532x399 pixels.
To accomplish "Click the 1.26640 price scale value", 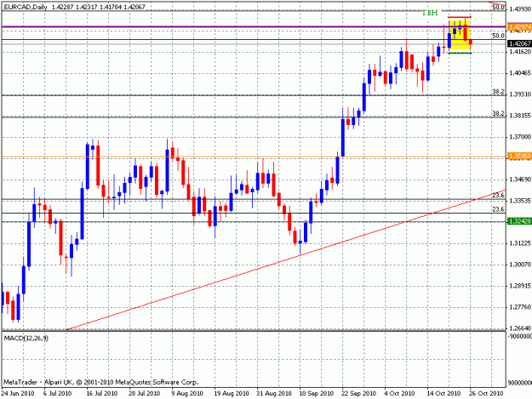I will click(x=520, y=328).
